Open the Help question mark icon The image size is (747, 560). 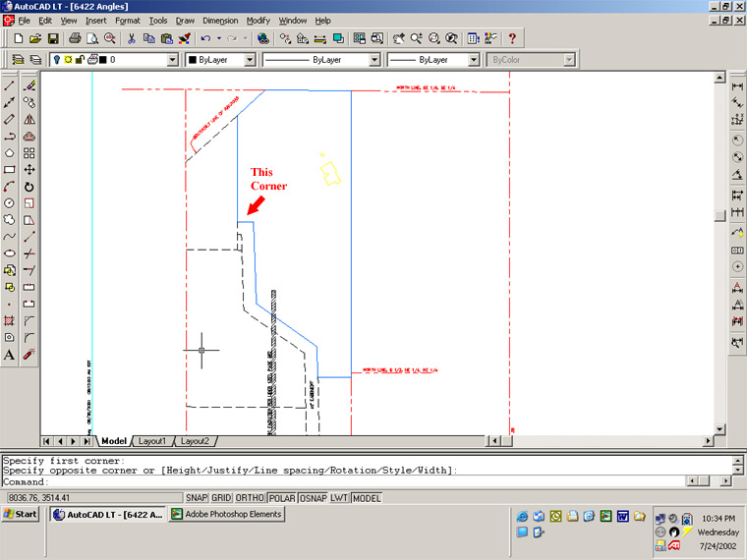tap(512, 38)
